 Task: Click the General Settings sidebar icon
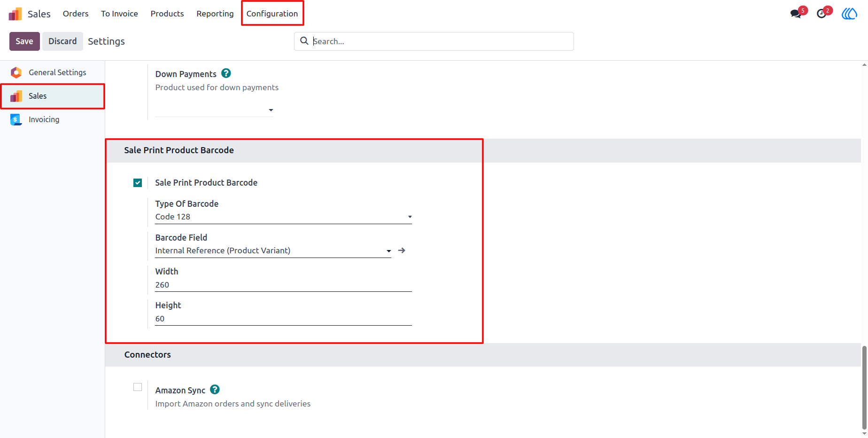(16, 72)
